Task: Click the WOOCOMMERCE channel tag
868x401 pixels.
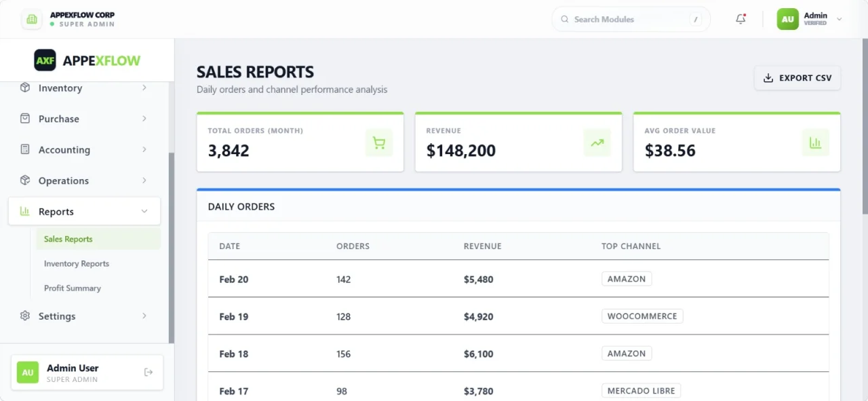Action: click(x=642, y=316)
